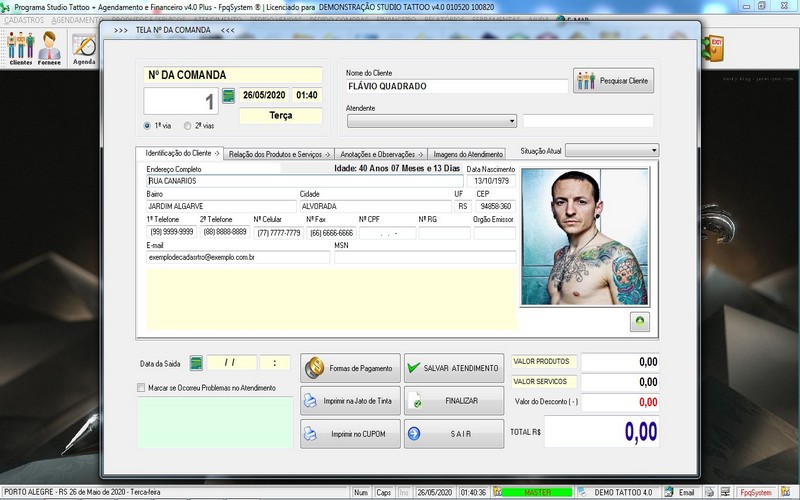Click Imprimir na Jato de Tinta button
The width and height of the screenshot is (800, 500).
point(350,401)
